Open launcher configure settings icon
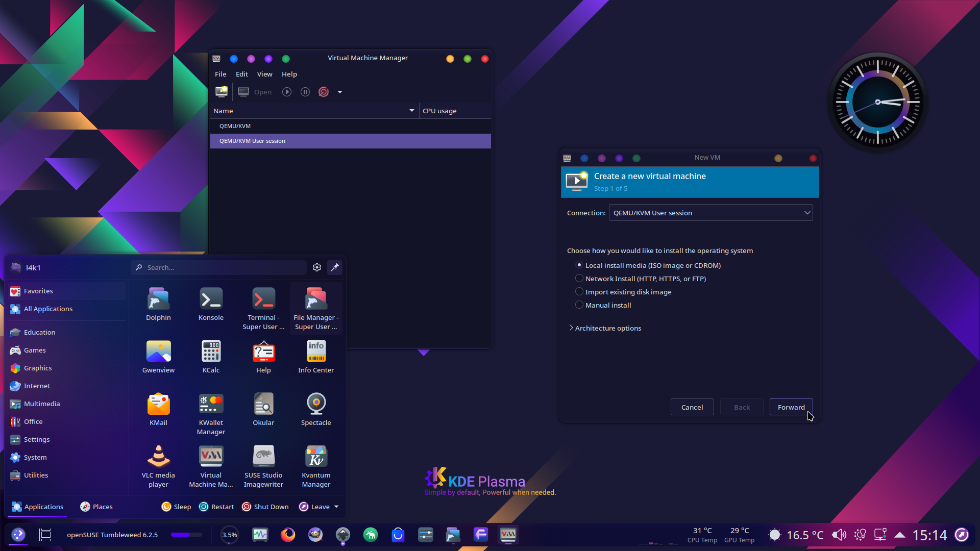Viewport: 980px width, 551px height. [x=317, y=267]
